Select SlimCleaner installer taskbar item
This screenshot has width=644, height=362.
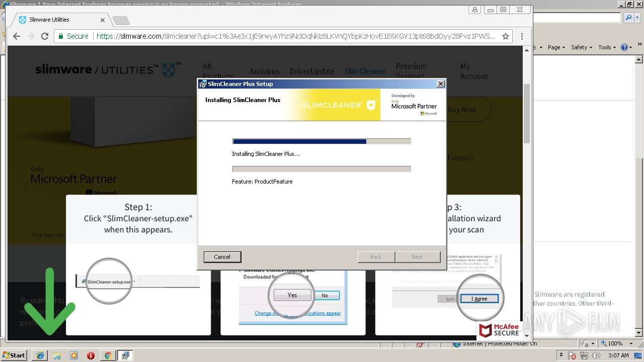[x=125, y=355]
